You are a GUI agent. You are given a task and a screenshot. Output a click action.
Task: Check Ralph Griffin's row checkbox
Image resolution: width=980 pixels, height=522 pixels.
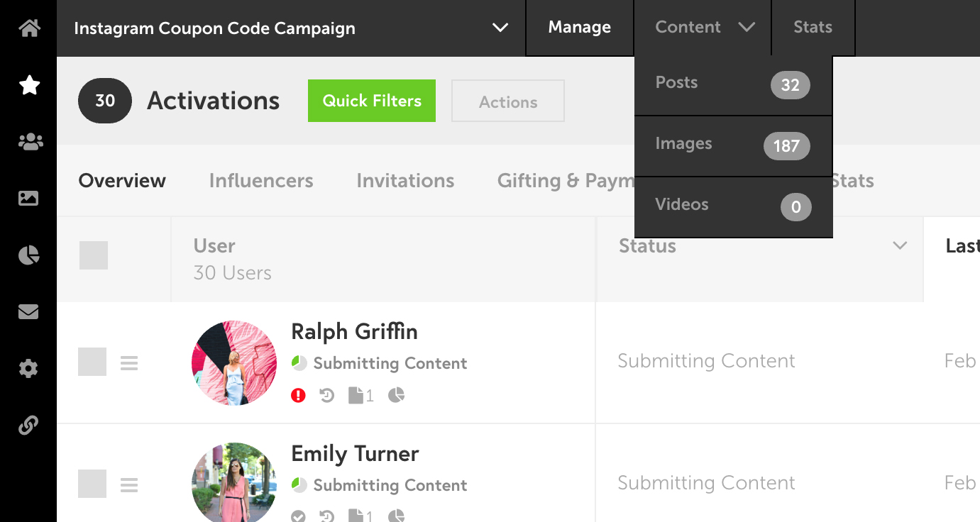pyautogui.click(x=92, y=362)
